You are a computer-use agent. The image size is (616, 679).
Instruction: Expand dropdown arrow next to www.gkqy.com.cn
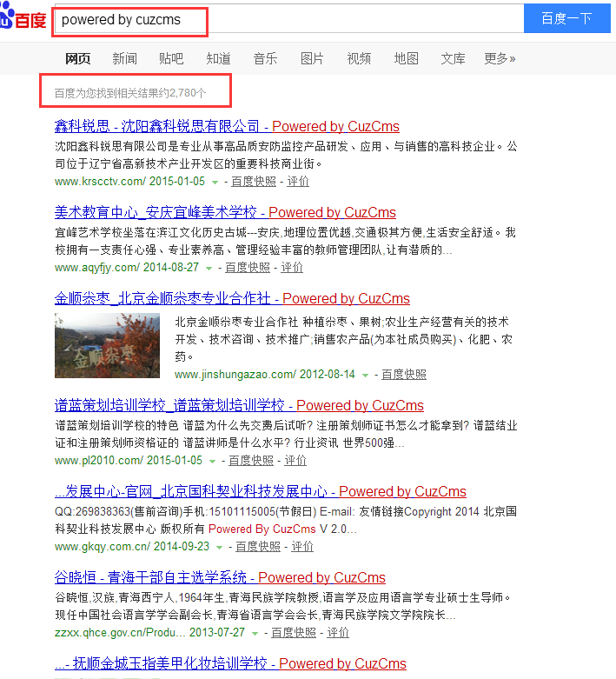click(219, 548)
